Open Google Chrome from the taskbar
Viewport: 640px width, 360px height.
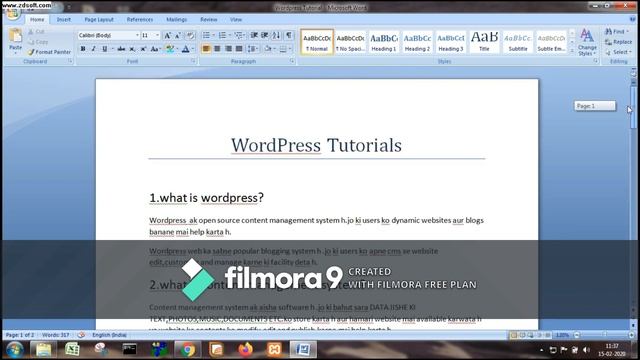click(x=188, y=350)
